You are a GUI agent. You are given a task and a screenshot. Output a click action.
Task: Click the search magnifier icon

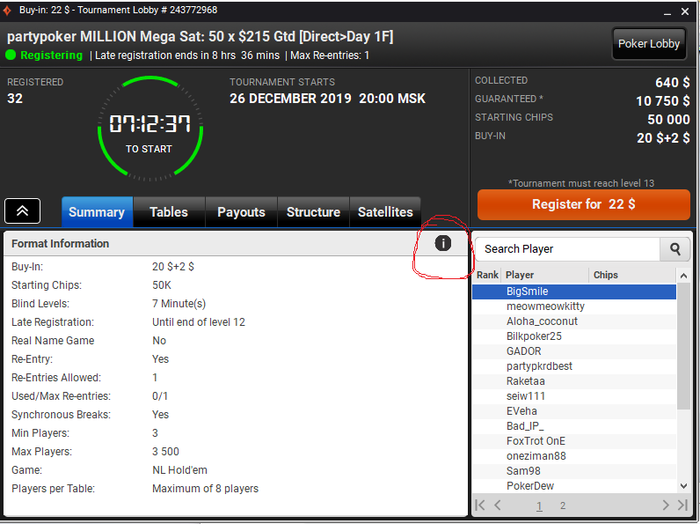(x=675, y=249)
